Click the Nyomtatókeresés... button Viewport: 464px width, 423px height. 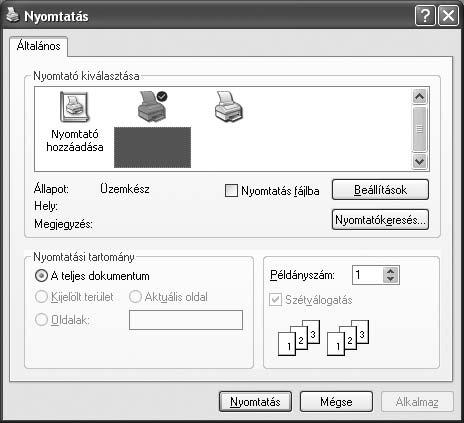[x=380, y=220]
